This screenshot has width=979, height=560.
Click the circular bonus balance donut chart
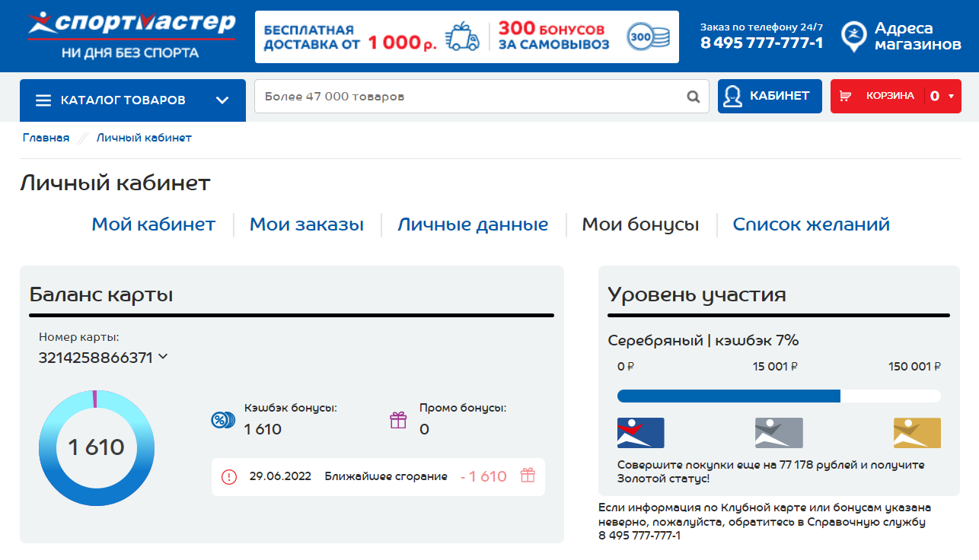coord(96,448)
